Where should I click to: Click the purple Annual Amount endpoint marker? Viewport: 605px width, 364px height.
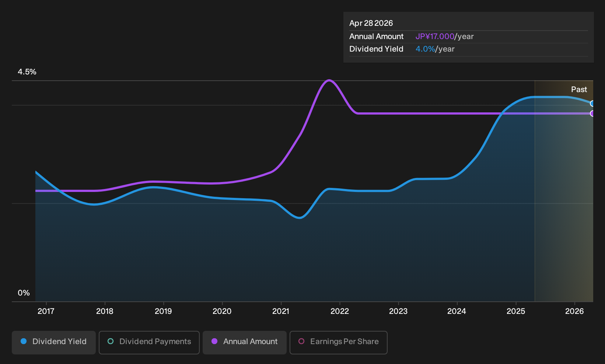click(x=592, y=113)
